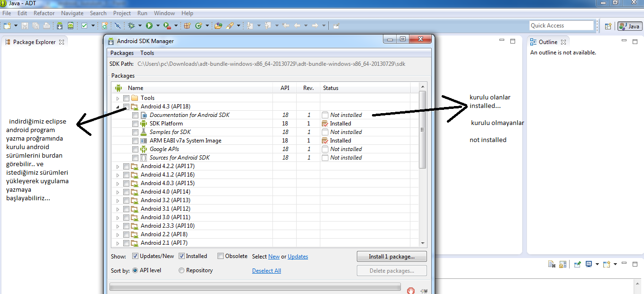Click the Quick Access search field
Viewport: 644px width, 294px height.
point(562,26)
